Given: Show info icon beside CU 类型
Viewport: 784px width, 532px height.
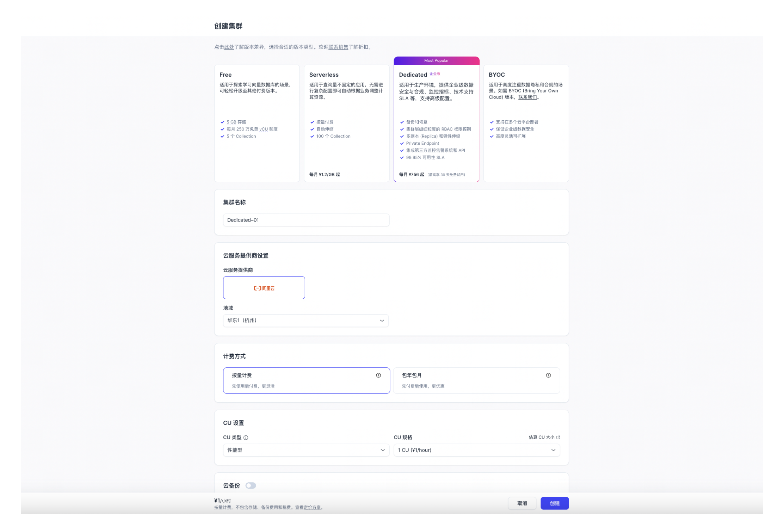Looking at the screenshot, I should pos(246,438).
